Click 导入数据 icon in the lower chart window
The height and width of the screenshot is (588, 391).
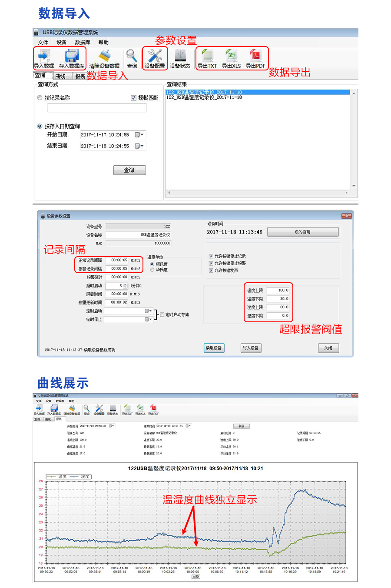[x=39, y=408]
